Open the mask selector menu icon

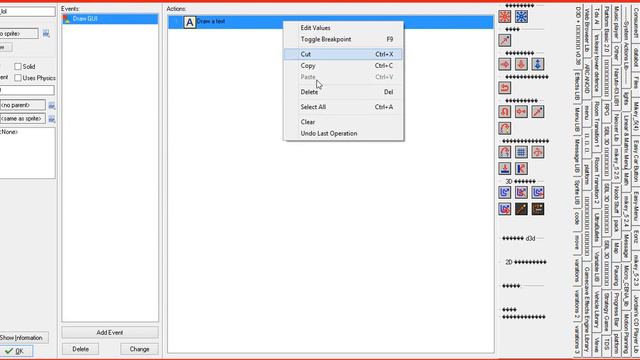(x=51, y=119)
